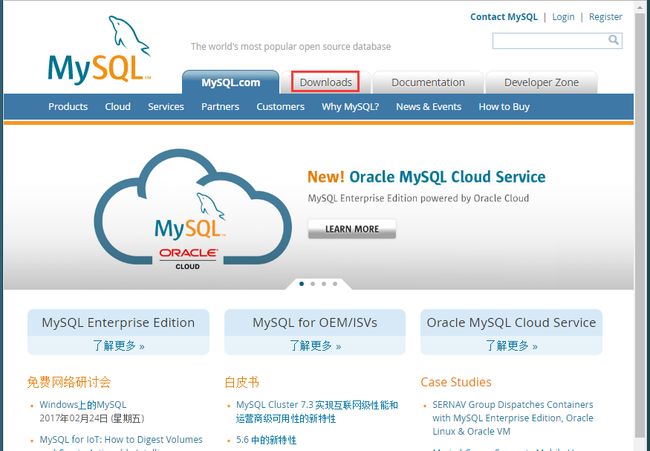Screen dimensions: 650x451
Task: Click the vertical page scrollbar
Action: tap(640, 226)
